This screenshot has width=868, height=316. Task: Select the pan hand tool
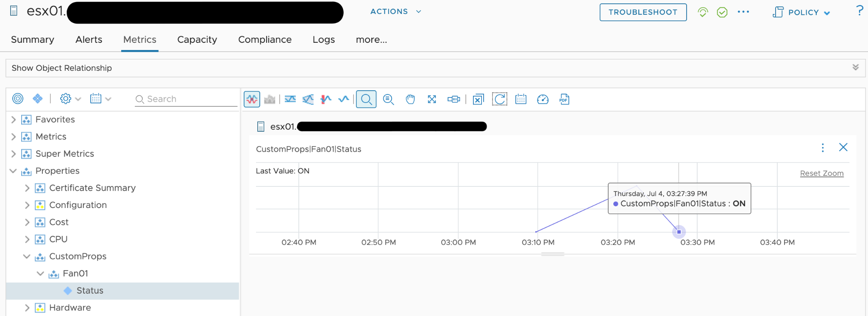410,100
